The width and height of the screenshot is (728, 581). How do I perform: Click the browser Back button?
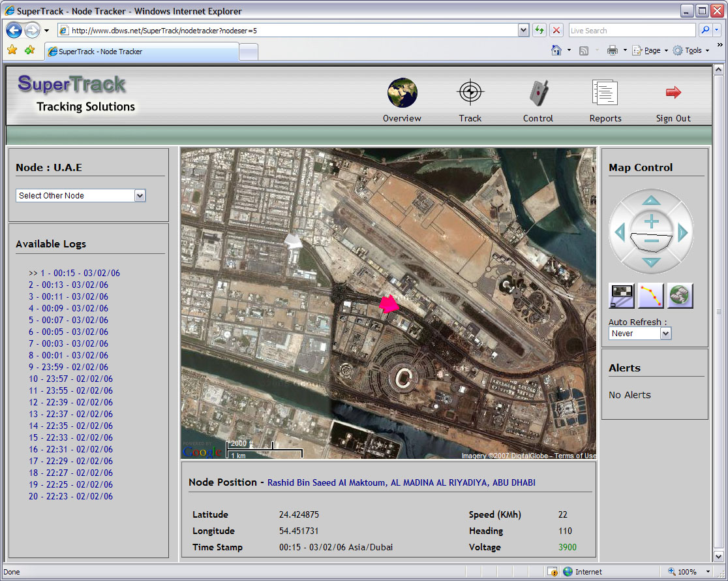[x=14, y=31]
